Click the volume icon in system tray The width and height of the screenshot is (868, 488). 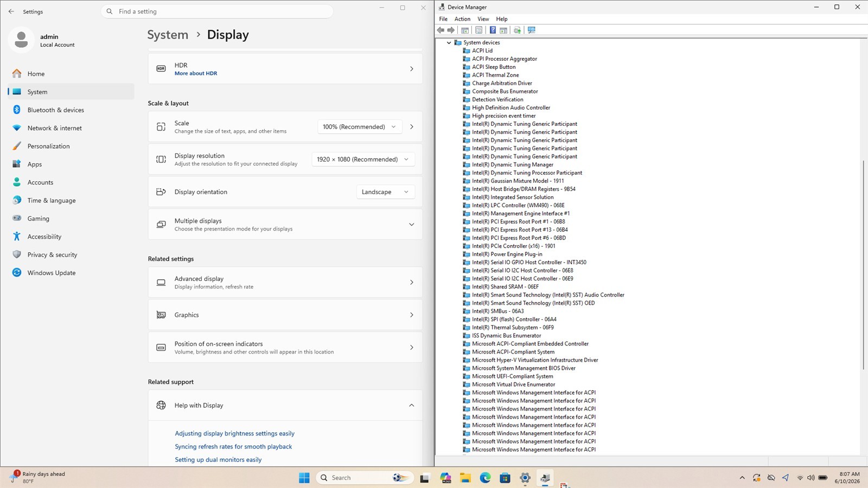811,478
